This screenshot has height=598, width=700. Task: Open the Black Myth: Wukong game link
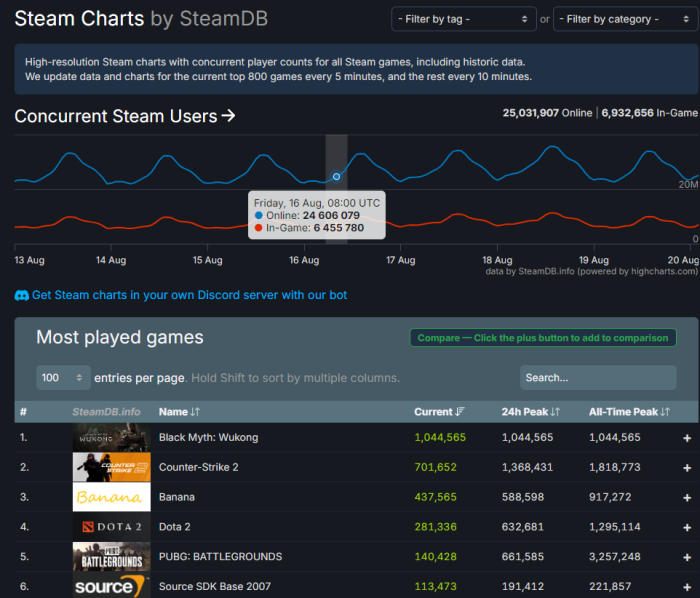pos(208,437)
